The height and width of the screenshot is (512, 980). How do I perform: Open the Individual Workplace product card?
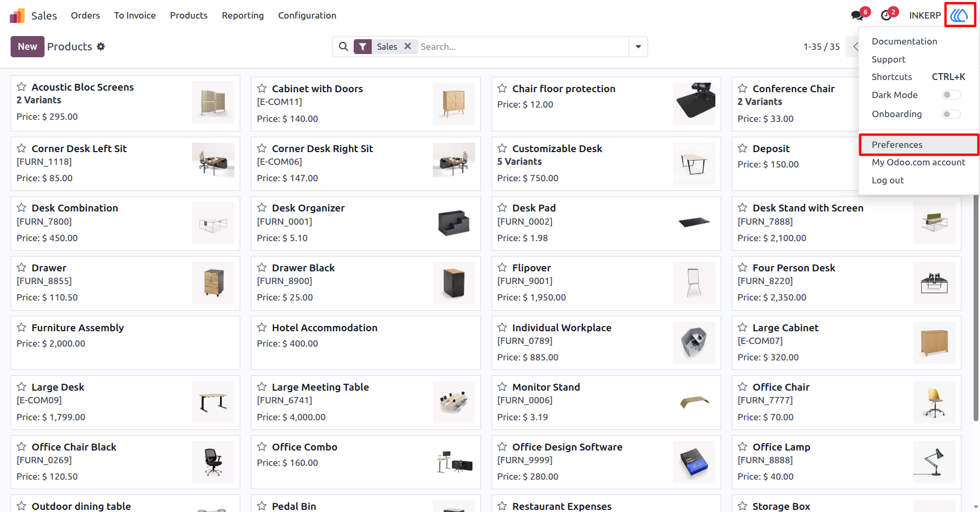(x=606, y=343)
